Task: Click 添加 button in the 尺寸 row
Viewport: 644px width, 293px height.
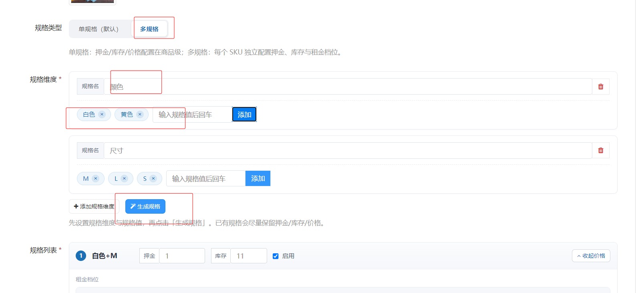Action: tap(258, 178)
